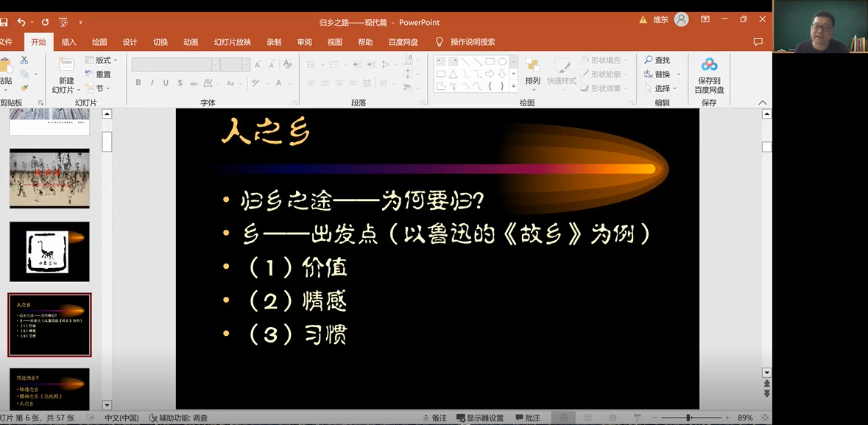Select the slide thumbnail with calligraphy seal image
Image resolution: width=868 pixels, height=425 pixels.
[x=49, y=252]
